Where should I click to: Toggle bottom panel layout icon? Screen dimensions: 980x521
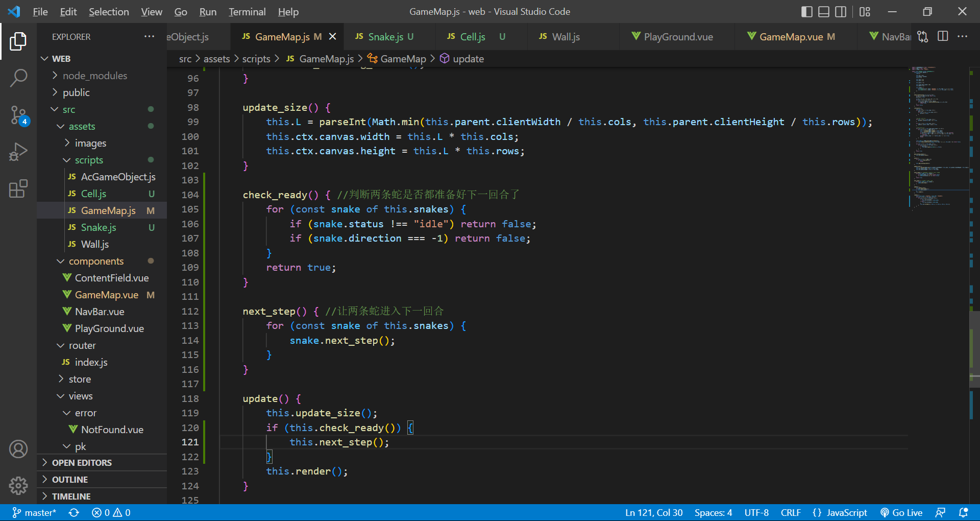click(824, 12)
